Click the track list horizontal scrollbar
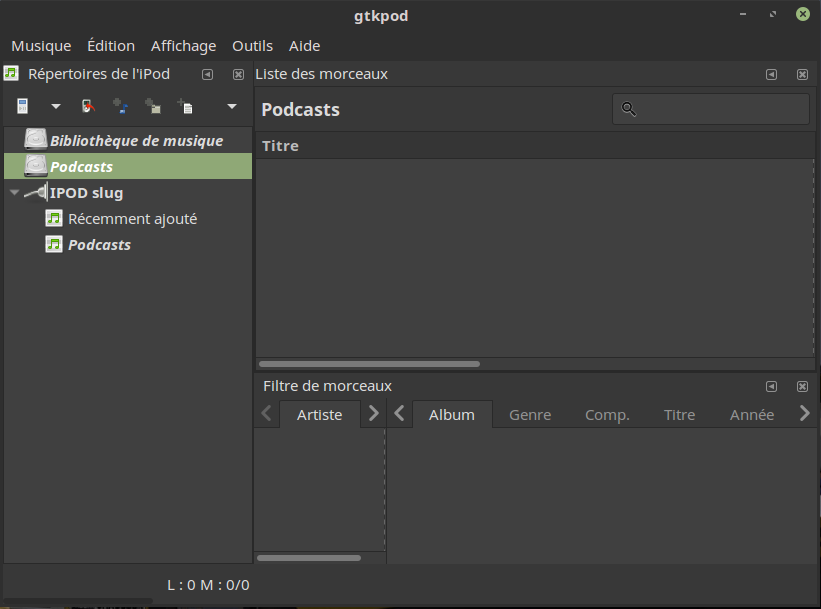Image resolution: width=821 pixels, height=609 pixels. click(369, 364)
